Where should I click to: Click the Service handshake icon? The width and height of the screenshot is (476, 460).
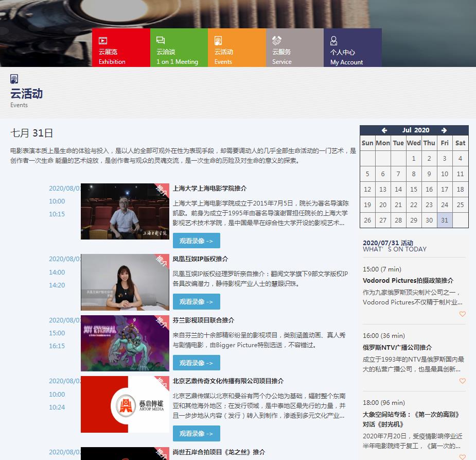277,41
